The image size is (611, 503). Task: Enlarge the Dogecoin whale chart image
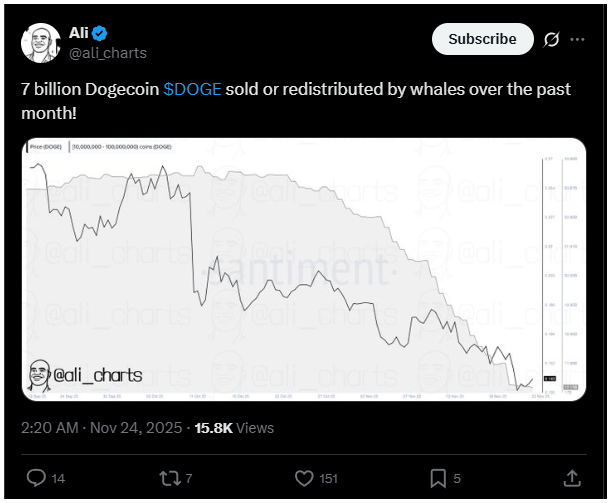pyautogui.click(x=304, y=269)
